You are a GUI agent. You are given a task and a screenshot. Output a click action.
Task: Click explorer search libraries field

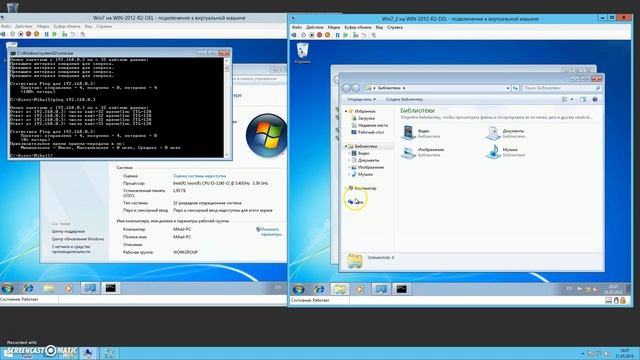[x=562, y=88]
